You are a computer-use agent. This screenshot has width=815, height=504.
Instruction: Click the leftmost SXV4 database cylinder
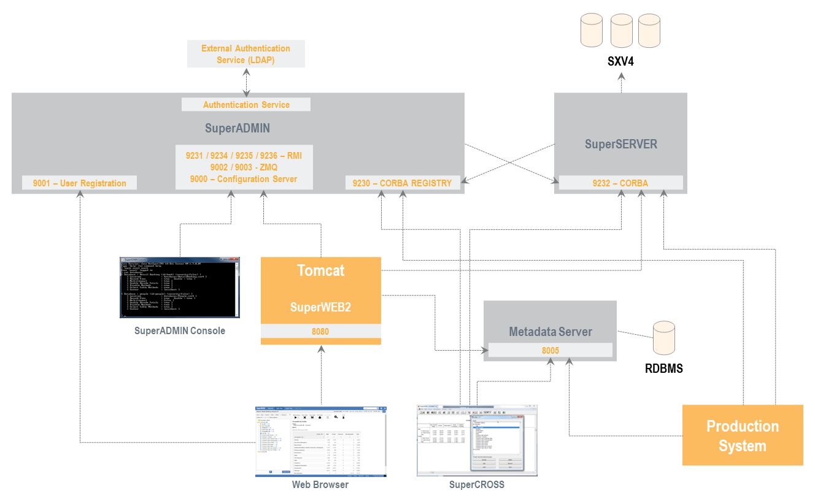592,31
